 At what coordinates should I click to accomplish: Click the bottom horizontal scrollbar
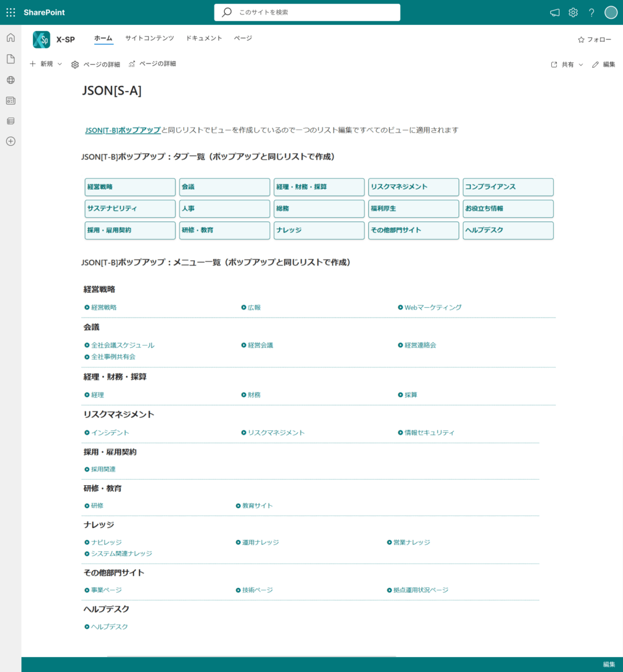251,656
